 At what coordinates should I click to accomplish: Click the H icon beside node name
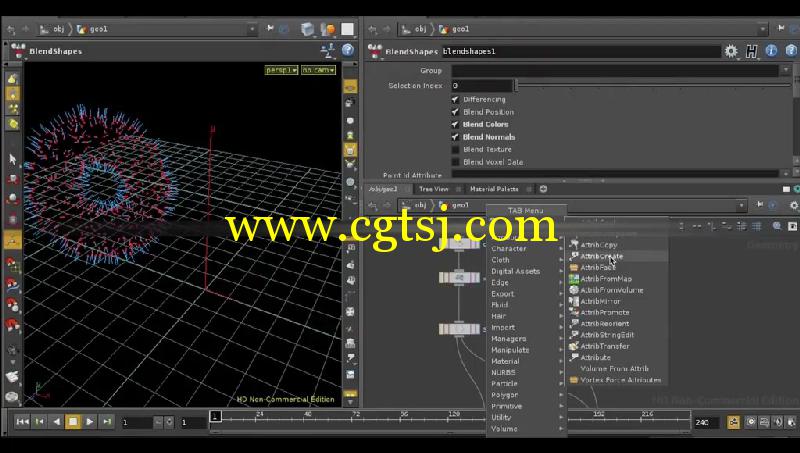click(752, 51)
